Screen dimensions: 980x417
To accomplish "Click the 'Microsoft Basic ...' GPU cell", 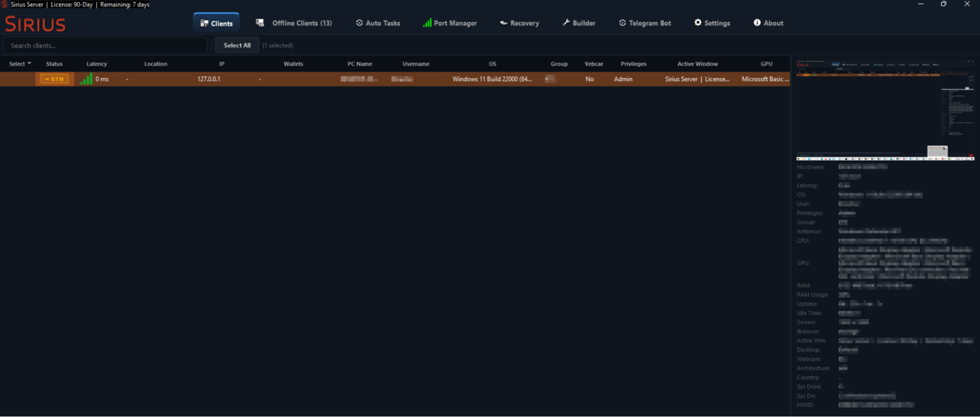I will point(765,79).
